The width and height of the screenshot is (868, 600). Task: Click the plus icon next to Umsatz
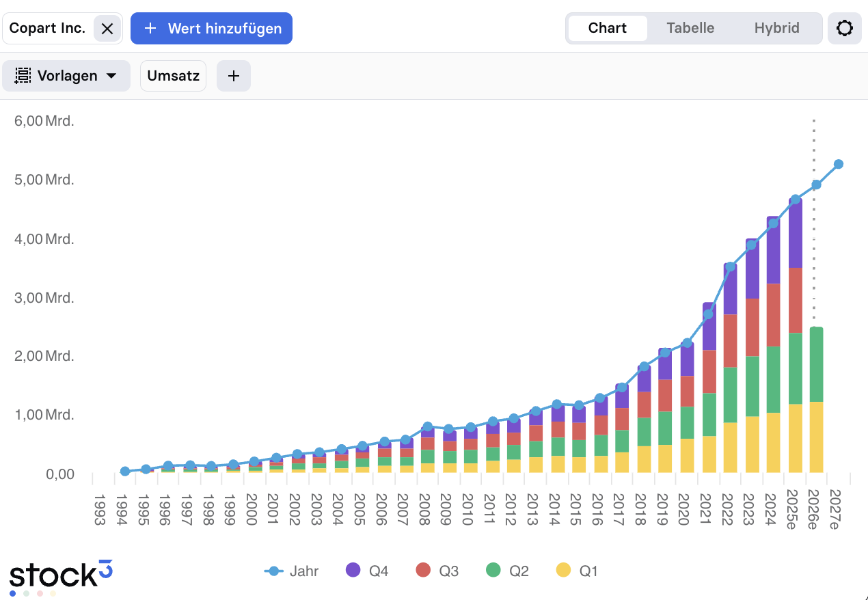tap(234, 76)
